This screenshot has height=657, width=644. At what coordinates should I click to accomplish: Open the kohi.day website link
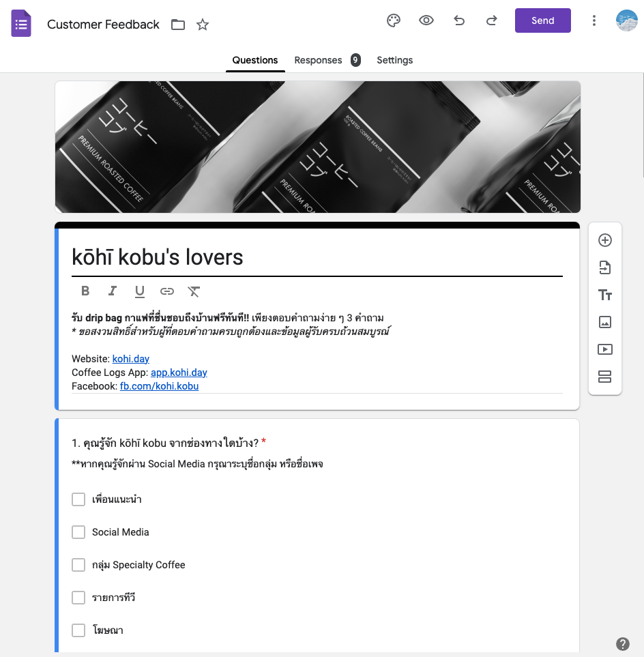[x=131, y=359]
